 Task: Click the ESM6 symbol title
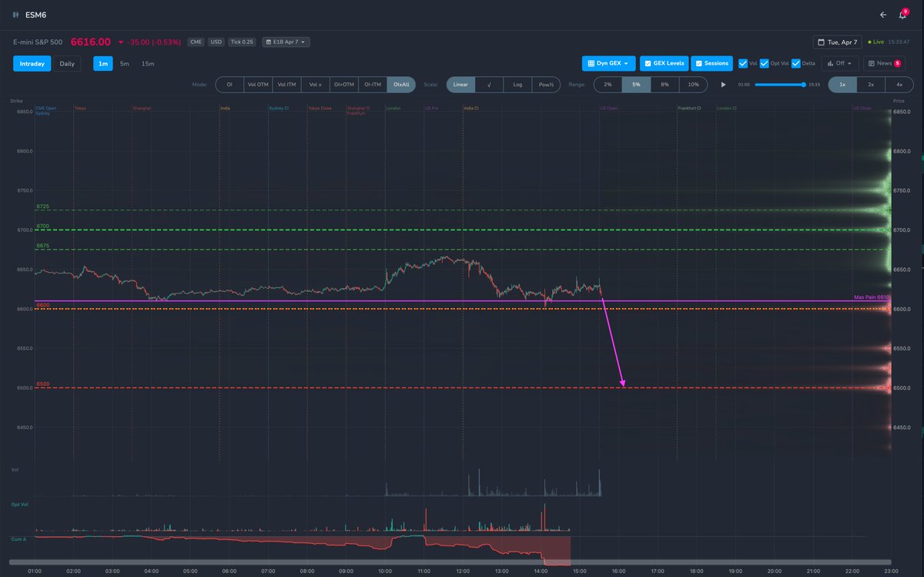[x=36, y=14]
